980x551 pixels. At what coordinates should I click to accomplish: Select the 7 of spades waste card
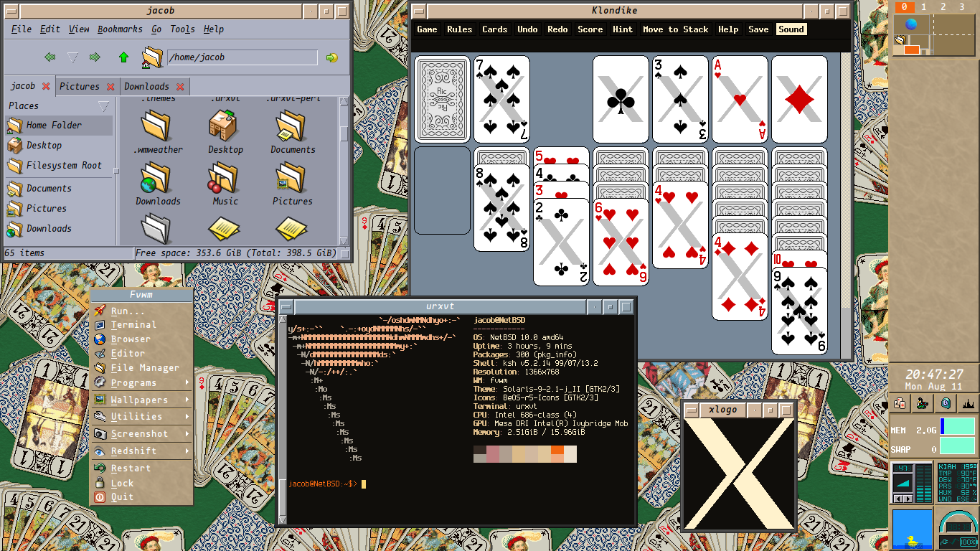[501, 99]
